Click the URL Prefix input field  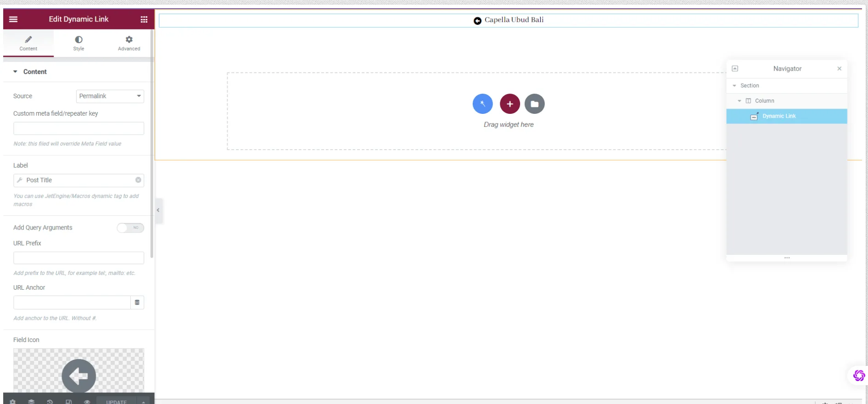[78, 258]
